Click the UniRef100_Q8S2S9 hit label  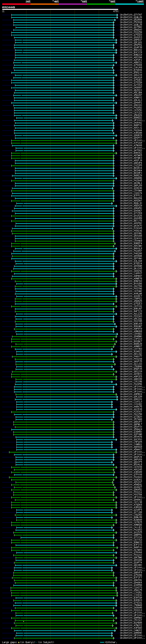pyautogui.click(x=131, y=371)
